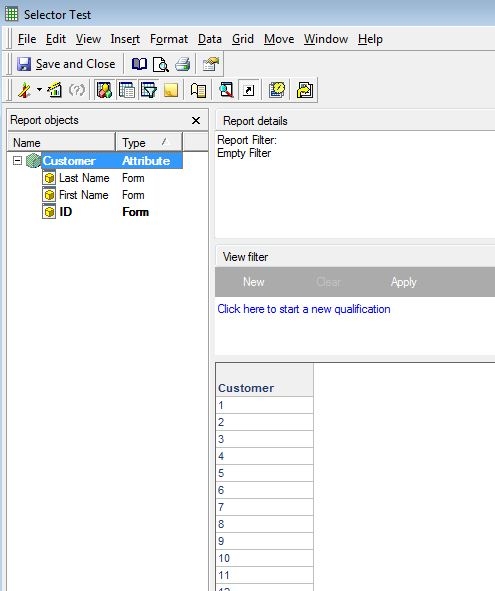Click the View filter panel header
The image size is (495, 591).
(355, 257)
